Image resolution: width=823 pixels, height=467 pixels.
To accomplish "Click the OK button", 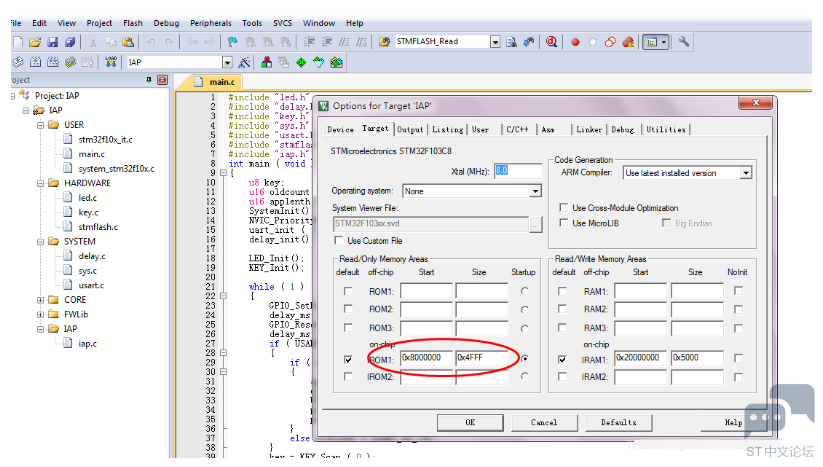I will 470,422.
